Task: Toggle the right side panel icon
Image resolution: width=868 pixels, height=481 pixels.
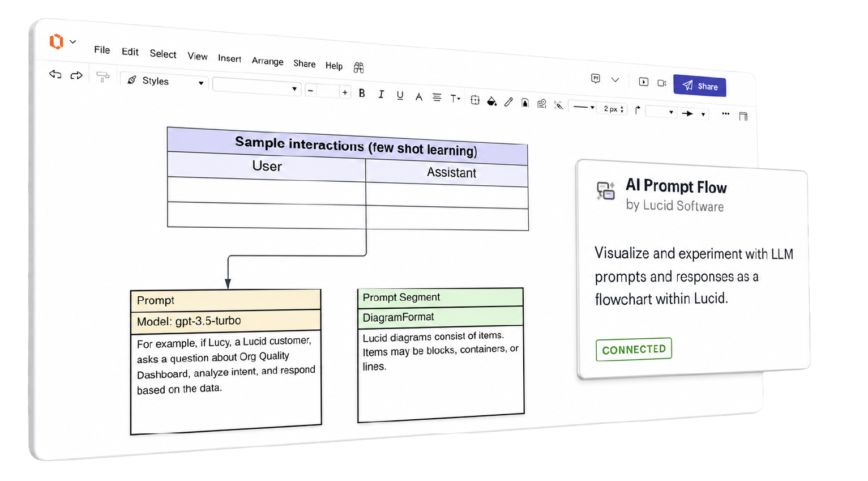Action: [x=743, y=116]
